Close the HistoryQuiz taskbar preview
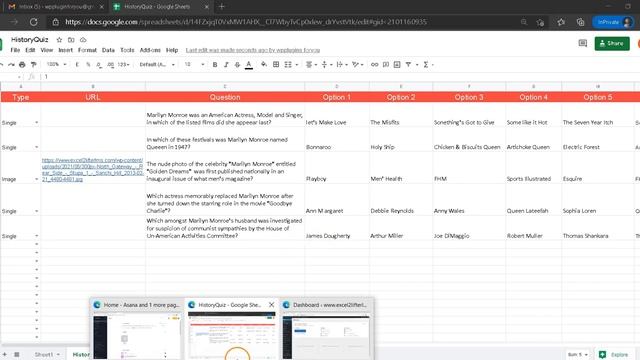640x360 pixels. pos(271,305)
